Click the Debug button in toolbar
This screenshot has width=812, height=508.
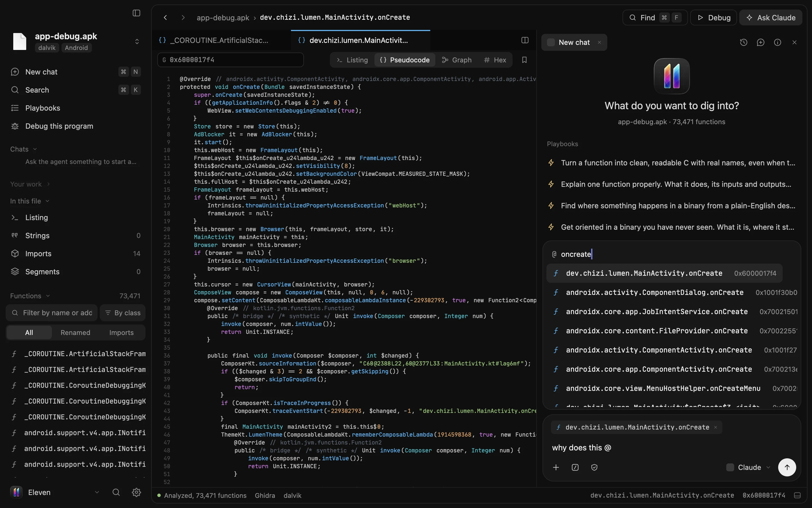click(x=713, y=17)
